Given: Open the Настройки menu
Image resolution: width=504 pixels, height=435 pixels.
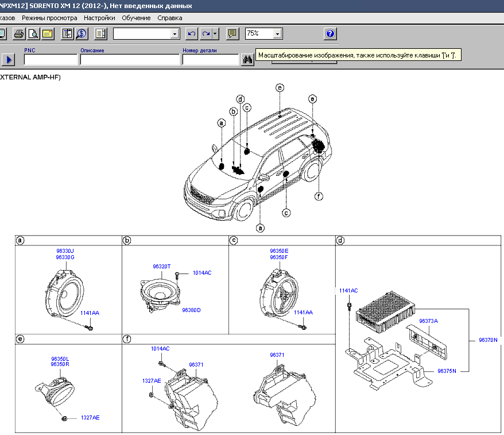Looking at the screenshot, I should click(99, 18).
